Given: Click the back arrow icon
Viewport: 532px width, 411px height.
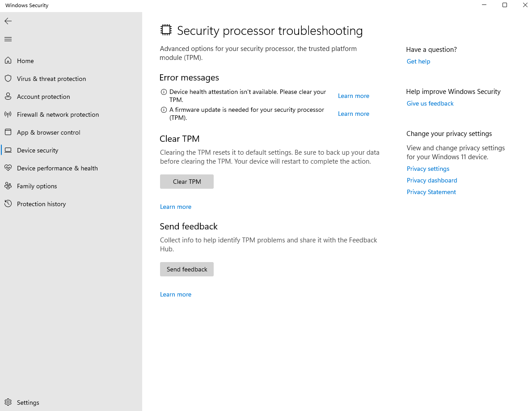Looking at the screenshot, I should (x=8, y=21).
